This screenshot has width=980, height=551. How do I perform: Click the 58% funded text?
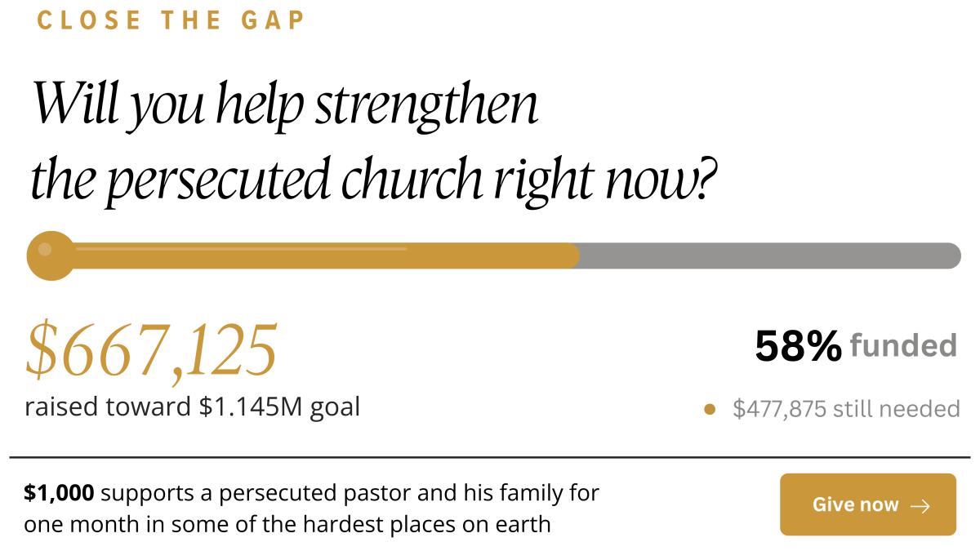point(855,346)
